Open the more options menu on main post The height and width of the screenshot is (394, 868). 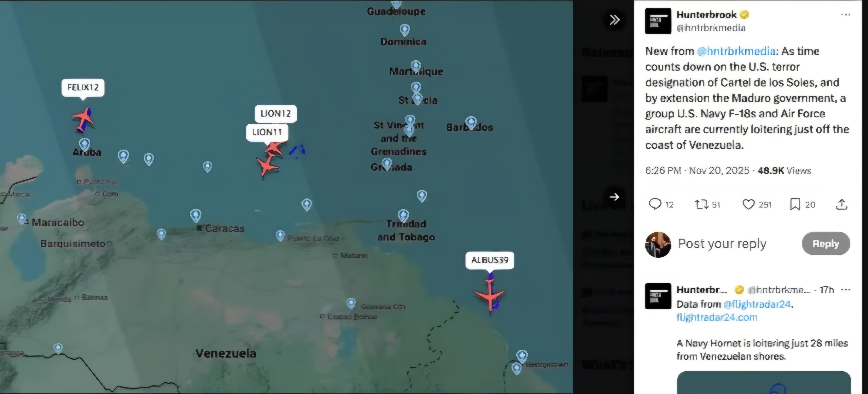[845, 15]
